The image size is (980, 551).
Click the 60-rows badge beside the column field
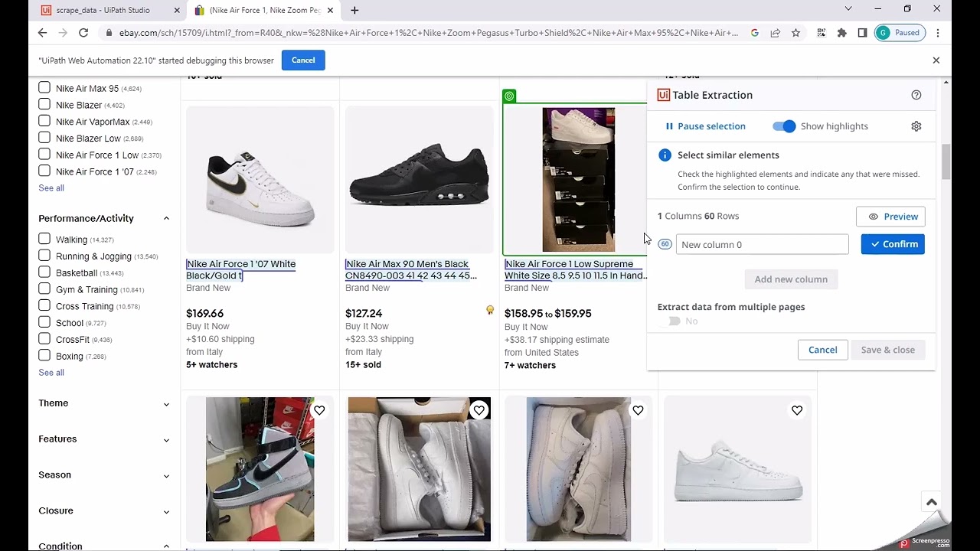665,244
